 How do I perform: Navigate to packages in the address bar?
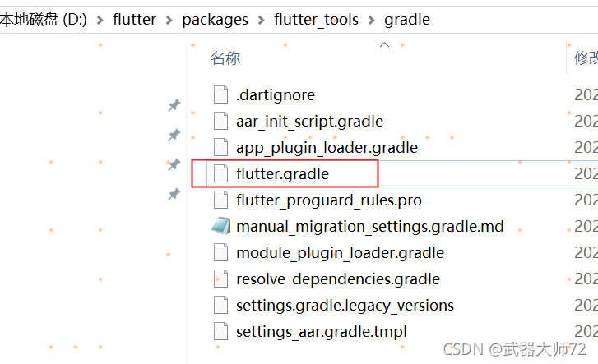click(215, 20)
